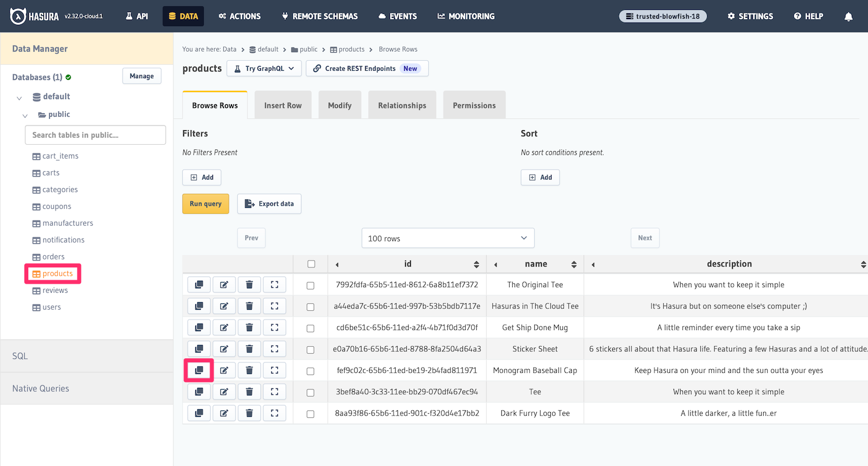Viewport: 868px width, 466px height.
Task: Open the 100 rows page-size dropdown
Action: pyautogui.click(x=447, y=238)
